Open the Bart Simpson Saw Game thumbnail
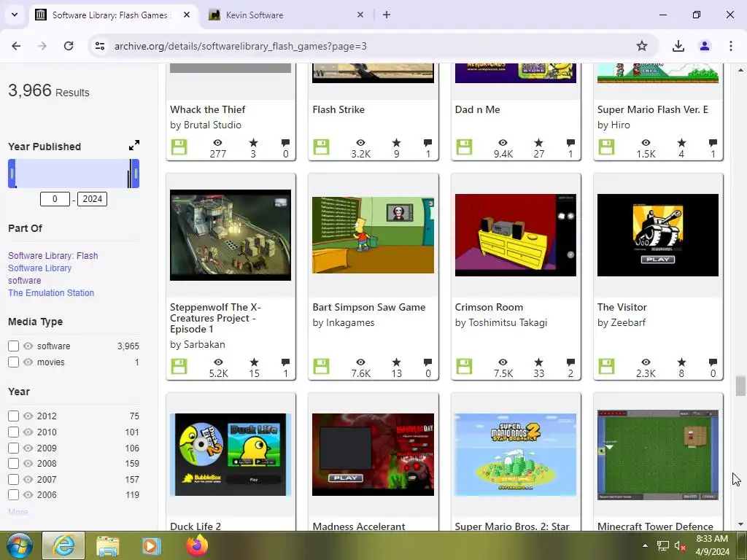 pos(373,236)
